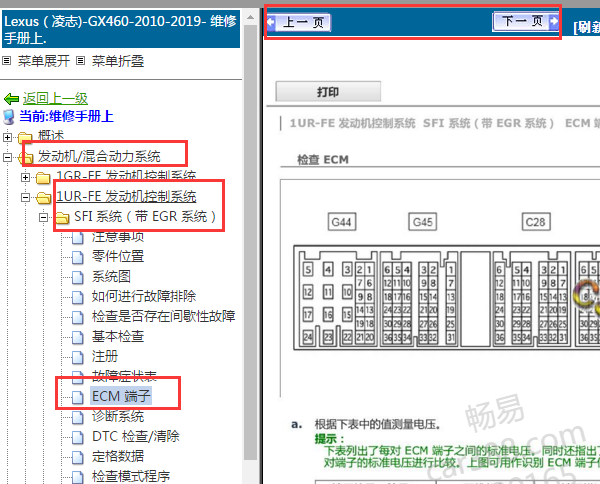Click the document icon next to 定格数据

pos(78,457)
